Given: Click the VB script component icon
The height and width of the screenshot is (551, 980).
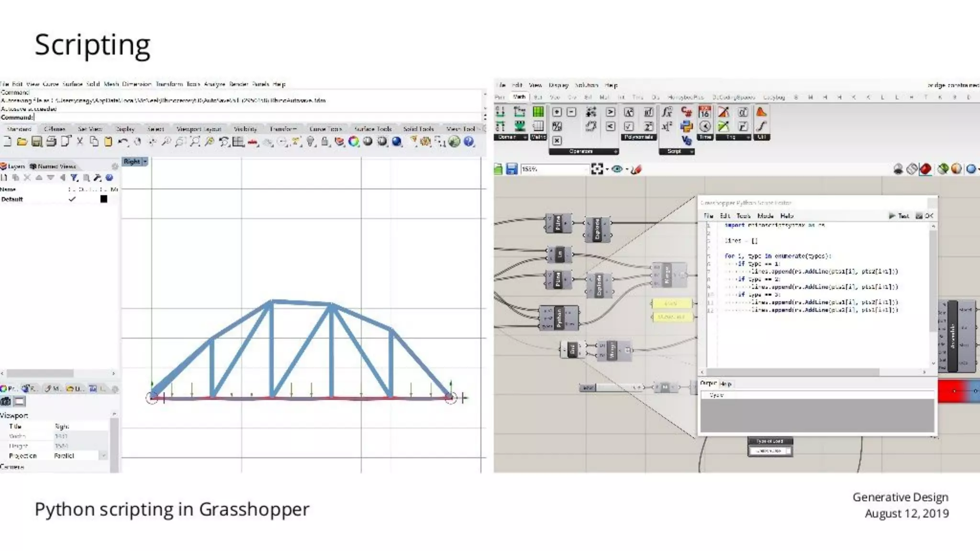Looking at the screenshot, I should tap(686, 140).
